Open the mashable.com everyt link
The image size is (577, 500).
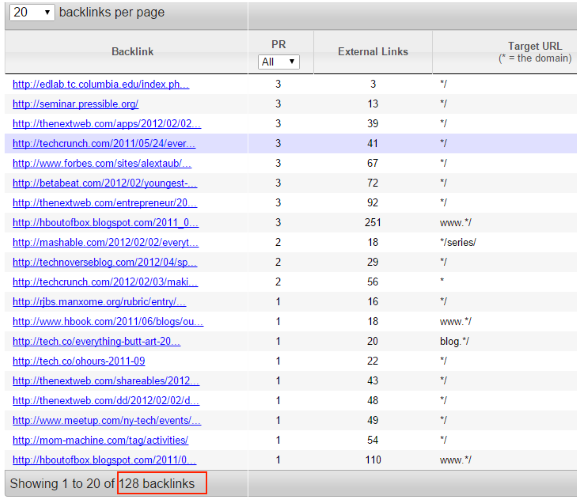click(x=105, y=242)
